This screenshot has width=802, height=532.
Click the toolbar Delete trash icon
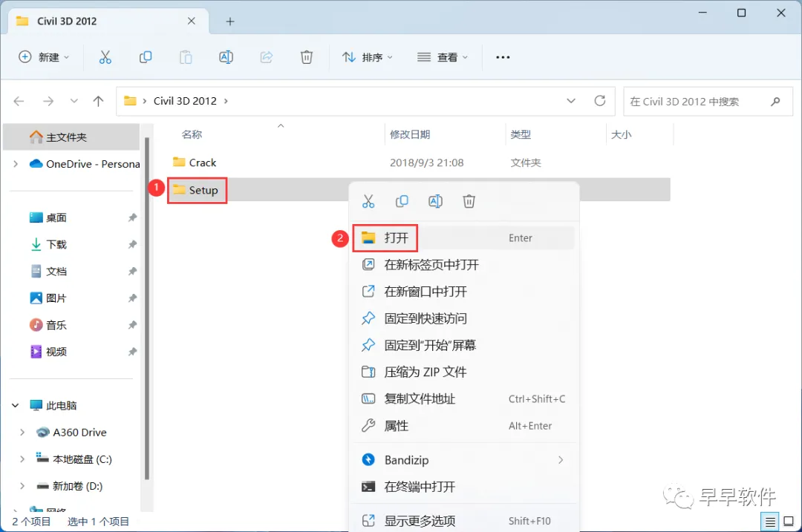point(307,57)
